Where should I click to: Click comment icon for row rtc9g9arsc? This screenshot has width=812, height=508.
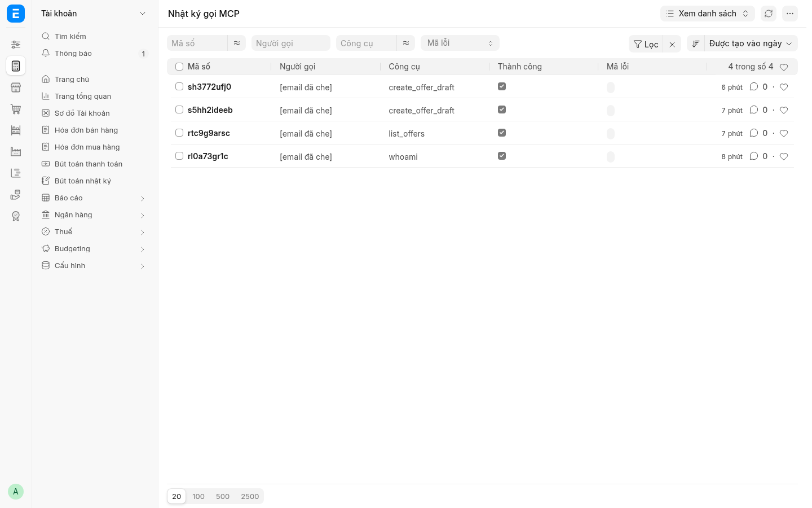[754, 133]
